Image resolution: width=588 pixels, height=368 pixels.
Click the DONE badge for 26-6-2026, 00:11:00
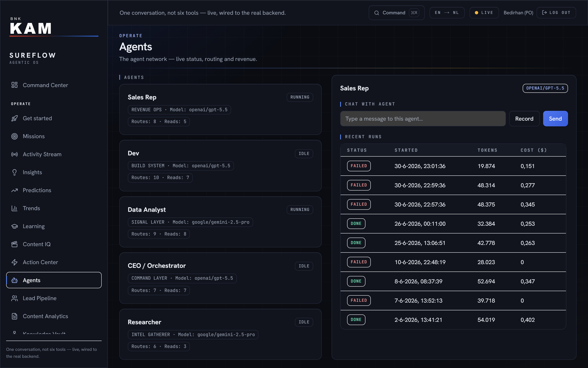point(356,224)
